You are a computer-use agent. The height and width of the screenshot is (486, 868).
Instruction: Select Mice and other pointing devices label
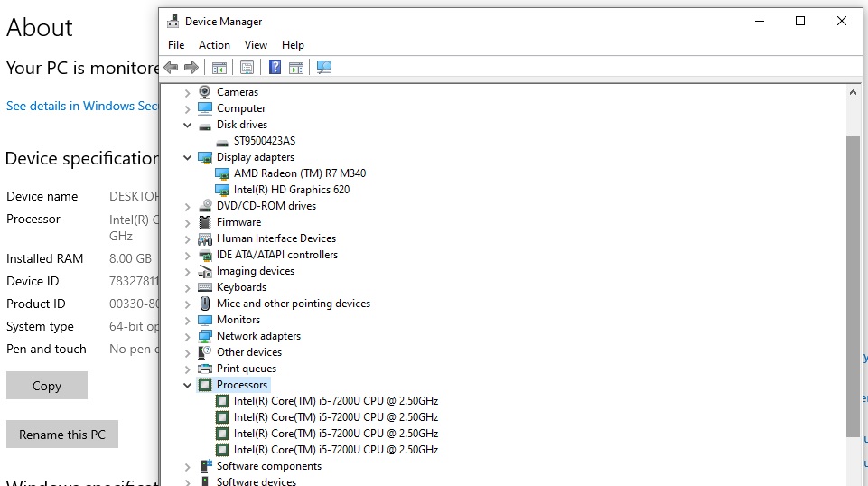click(294, 304)
